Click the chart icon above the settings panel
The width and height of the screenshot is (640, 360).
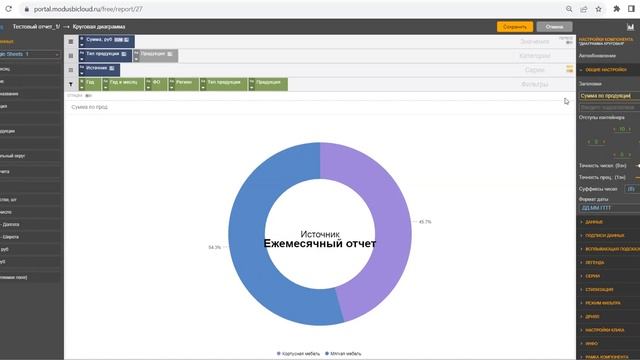(631, 27)
